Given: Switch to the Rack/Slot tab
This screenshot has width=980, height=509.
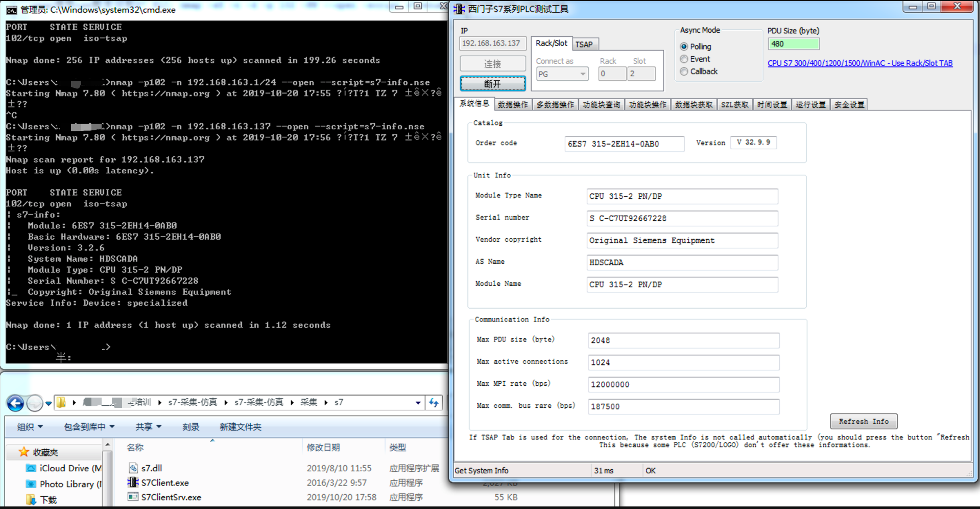Looking at the screenshot, I should tap(552, 43).
